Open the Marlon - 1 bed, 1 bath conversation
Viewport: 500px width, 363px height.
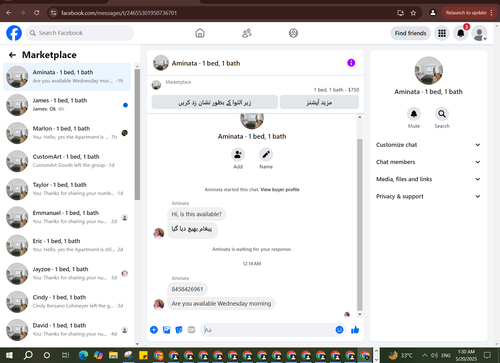67,133
